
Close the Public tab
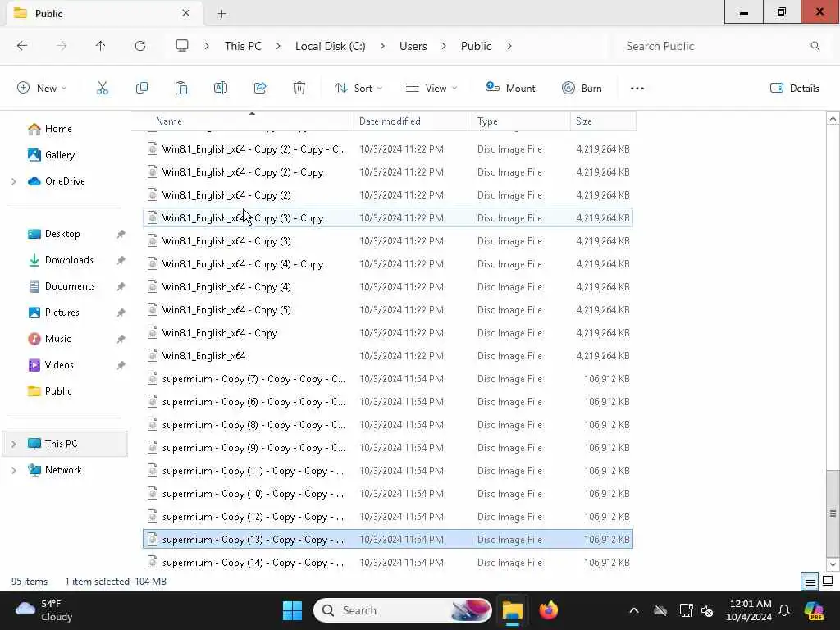pyautogui.click(x=186, y=13)
